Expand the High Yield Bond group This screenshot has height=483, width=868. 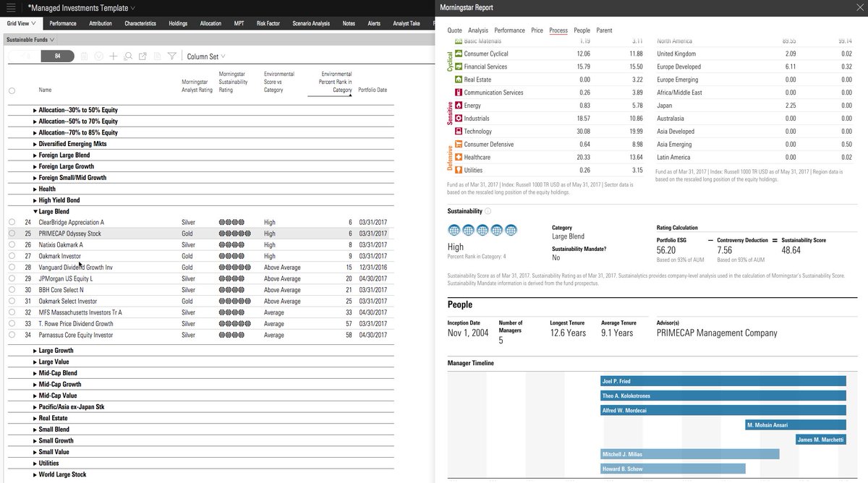click(35, 200)
